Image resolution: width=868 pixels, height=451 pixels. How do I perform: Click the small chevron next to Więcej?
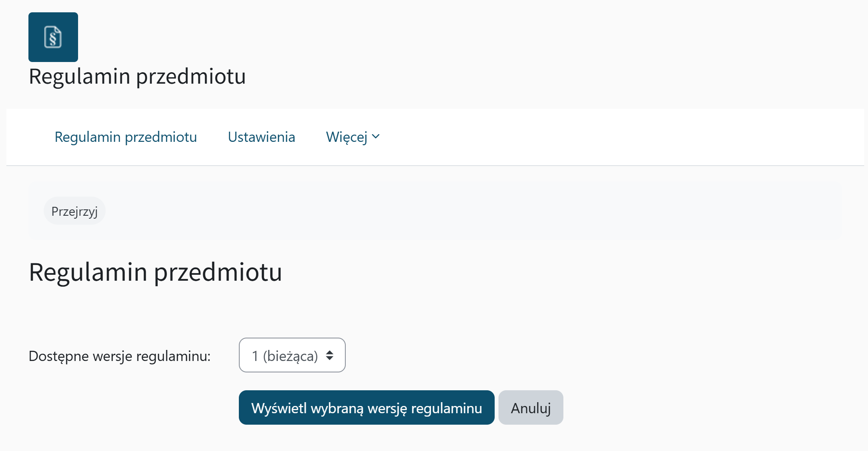(376, 137)
